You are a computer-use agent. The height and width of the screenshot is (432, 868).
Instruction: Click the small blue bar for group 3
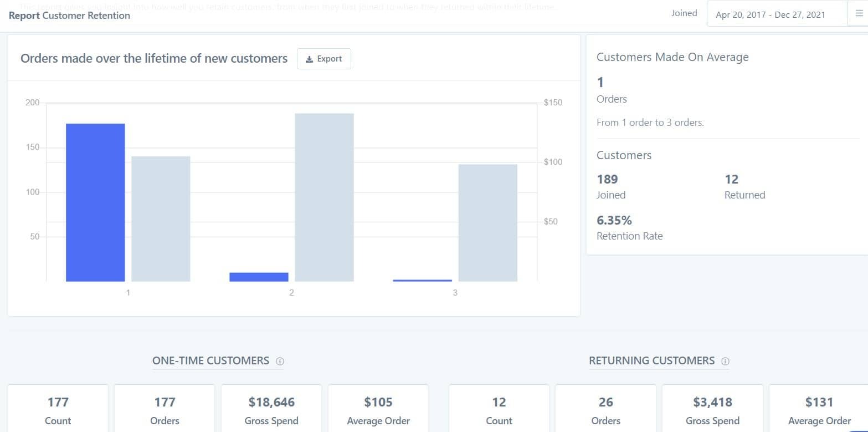point(422,281)
